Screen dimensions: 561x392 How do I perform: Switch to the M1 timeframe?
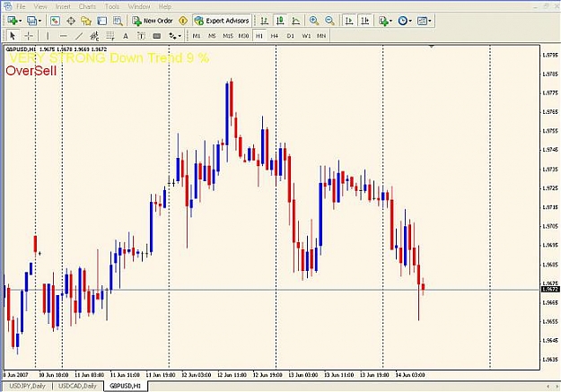coord(197,36)
